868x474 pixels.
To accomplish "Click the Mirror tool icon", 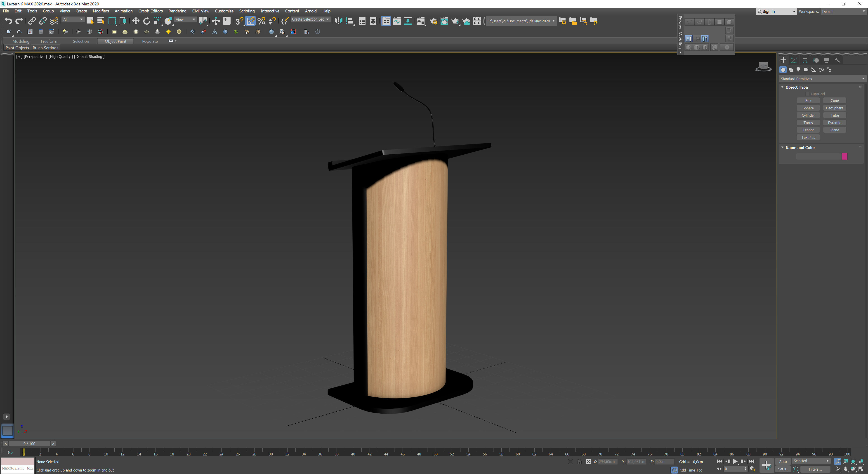I will 338,21.
